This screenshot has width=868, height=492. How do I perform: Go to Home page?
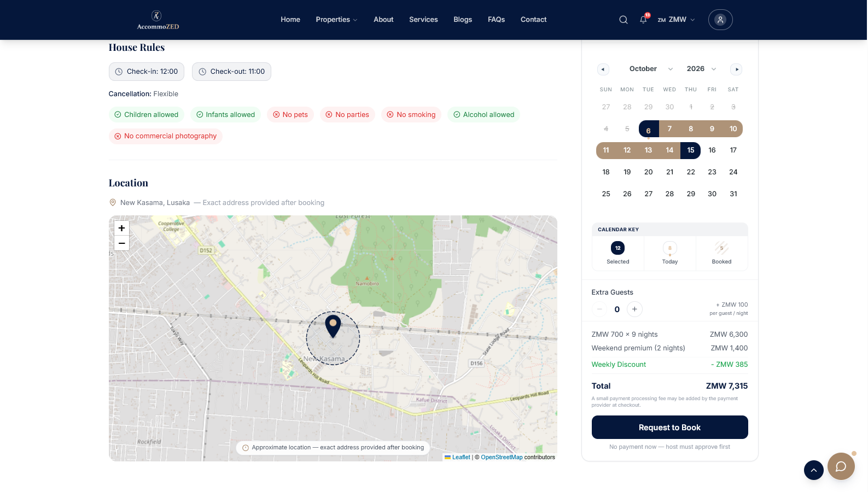pyautogui.click(x=290, y=20)
